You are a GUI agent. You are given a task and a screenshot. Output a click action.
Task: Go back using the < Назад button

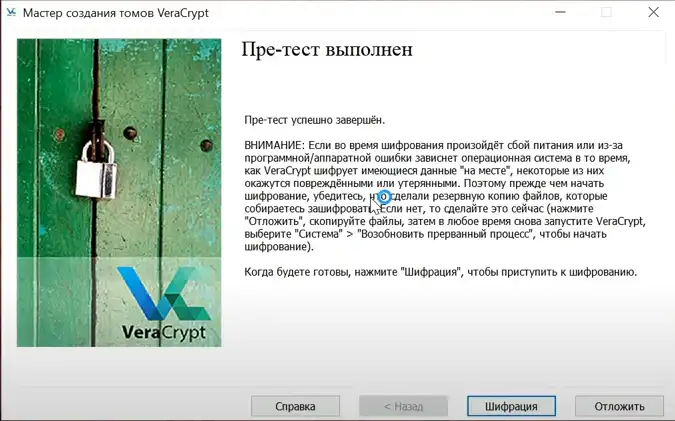[x=404, y=407]
